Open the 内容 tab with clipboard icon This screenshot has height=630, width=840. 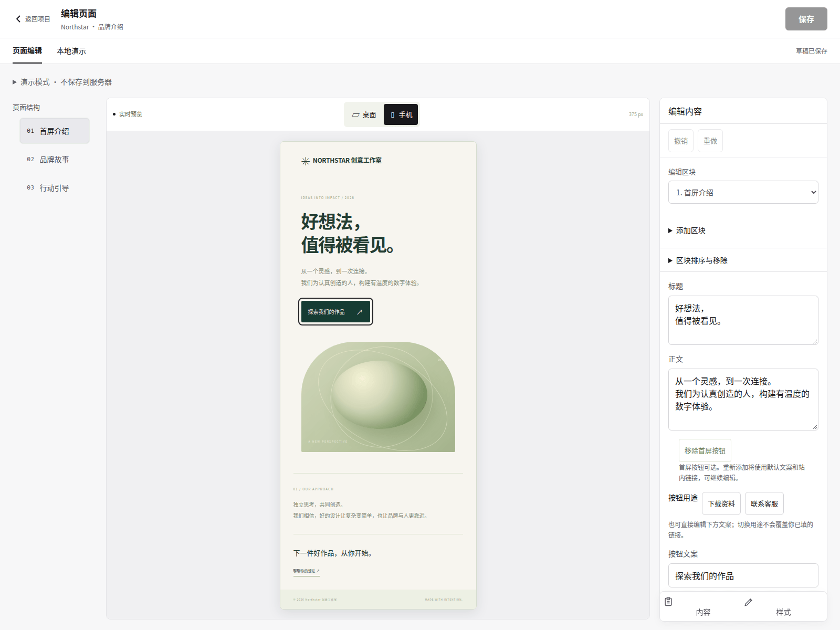point(703,607)
